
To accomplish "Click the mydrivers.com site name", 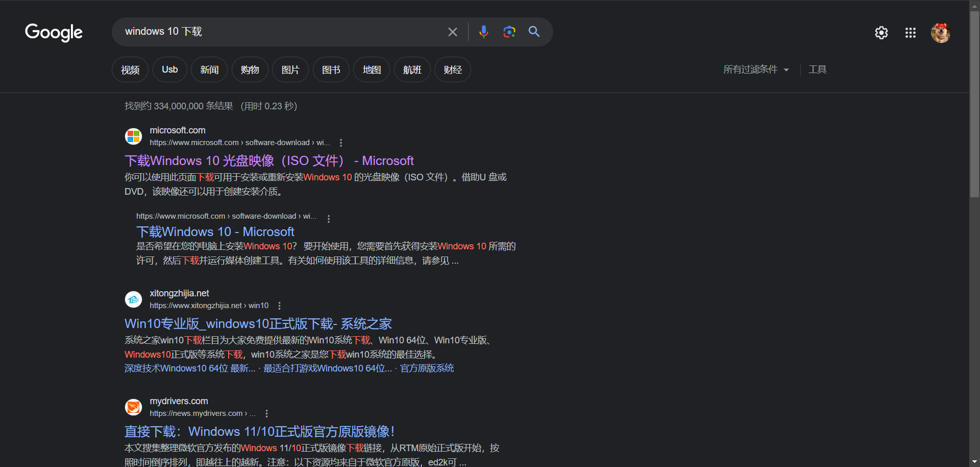I will click(179, 401).
